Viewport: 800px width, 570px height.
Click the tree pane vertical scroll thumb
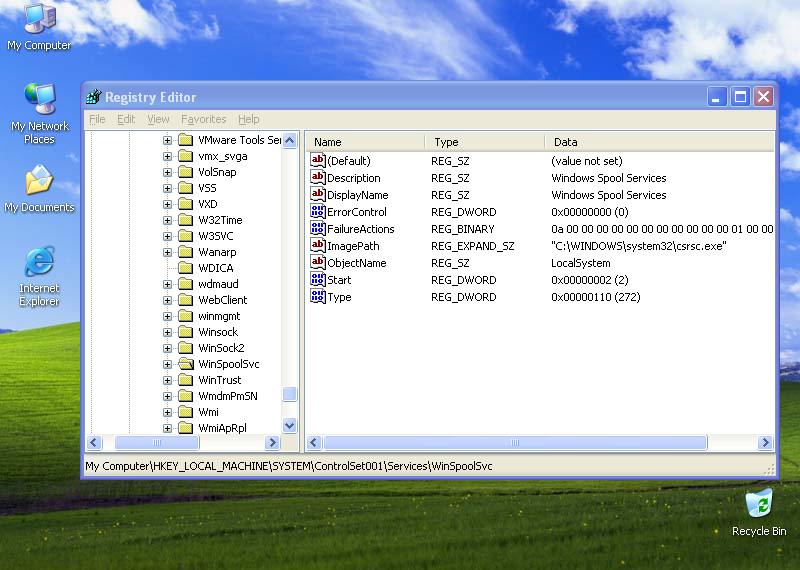click(289, 394)
